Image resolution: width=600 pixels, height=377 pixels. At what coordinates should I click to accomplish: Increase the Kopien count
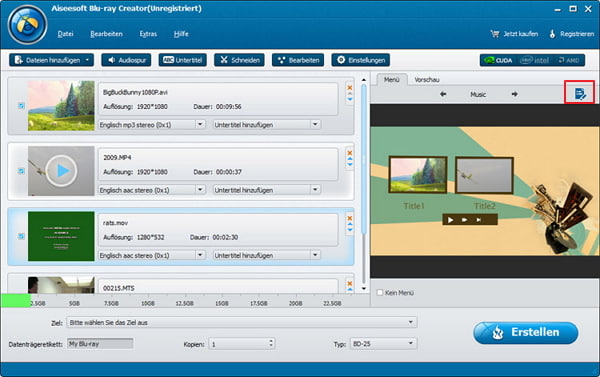[x=271, y=341]
